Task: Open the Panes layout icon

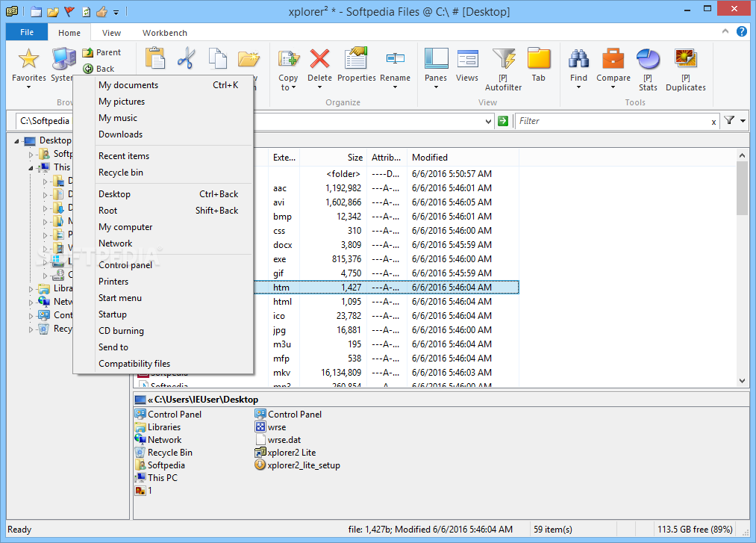Action: [x=436, y=58]
